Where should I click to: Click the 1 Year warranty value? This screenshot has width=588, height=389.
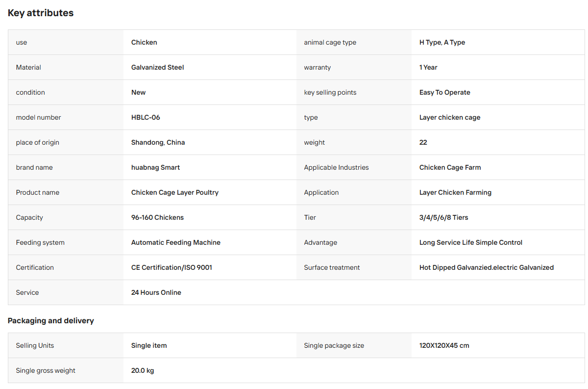(x=428, y=67)
